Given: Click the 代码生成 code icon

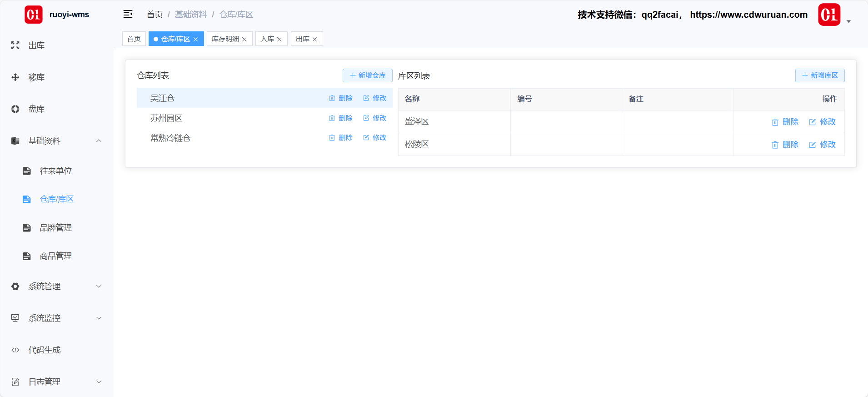Looking at the screenshot, I should (15, 350).
